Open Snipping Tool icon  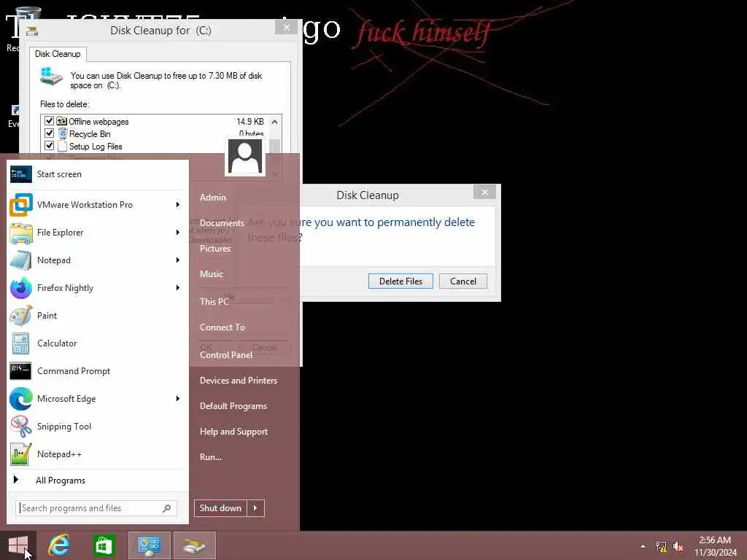pos(21,427)
